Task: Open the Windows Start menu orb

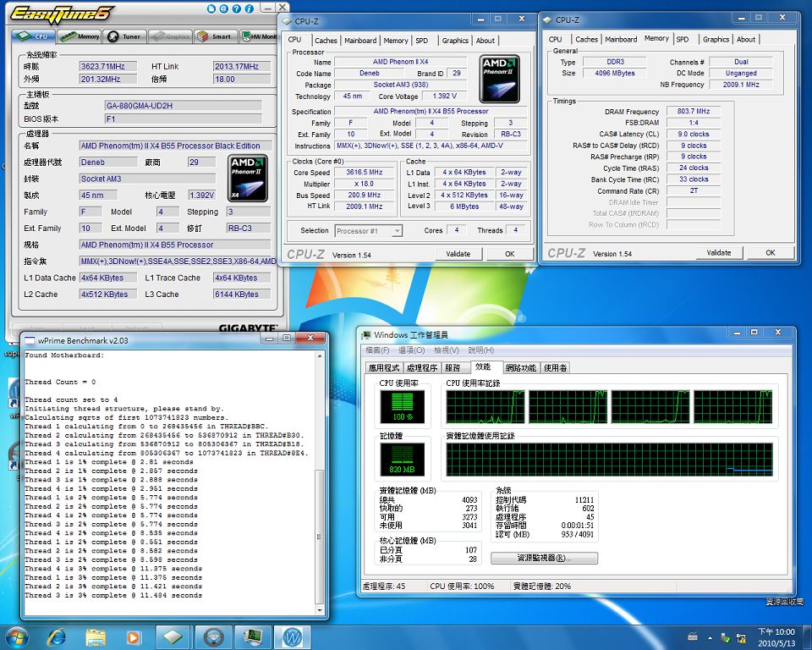Action: (x=16, y=637)
